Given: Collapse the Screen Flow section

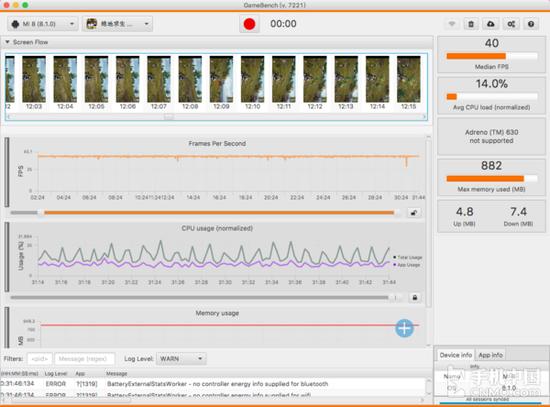Looking at the screenshot, I should (7, 42).
